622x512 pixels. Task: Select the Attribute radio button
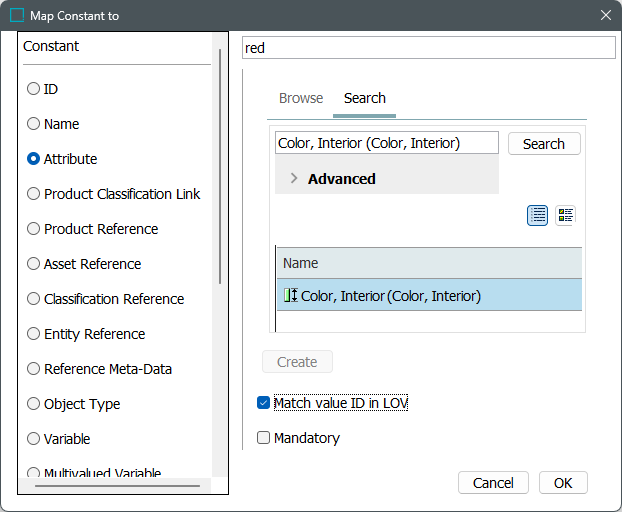[x=33, y=159]
